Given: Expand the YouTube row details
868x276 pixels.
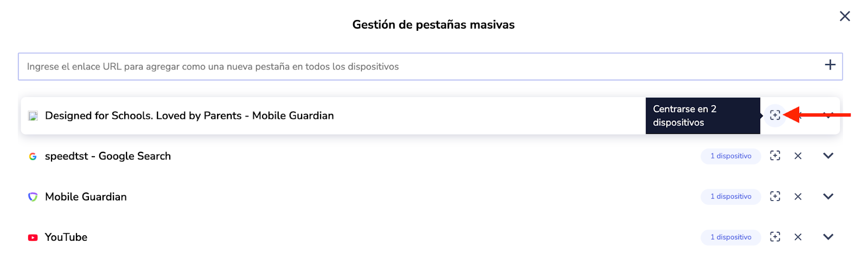Looking at the screenshot, I should click(828, 237).
